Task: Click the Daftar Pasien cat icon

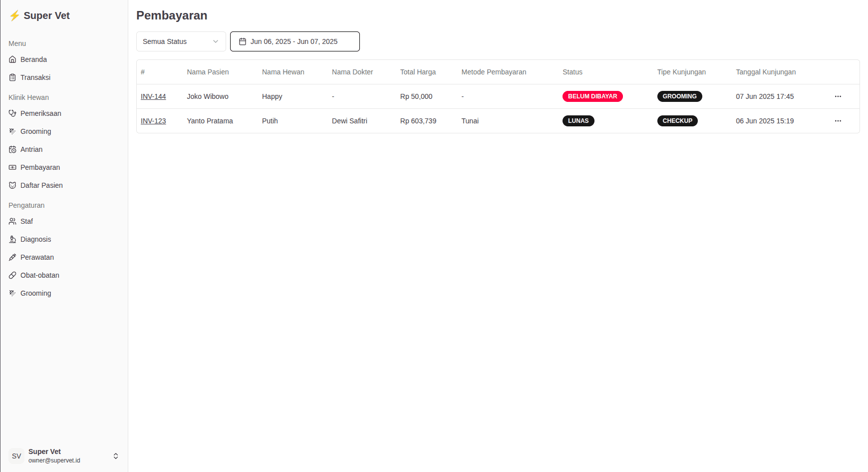Action: pyautogui.click(x=12, y=185)
